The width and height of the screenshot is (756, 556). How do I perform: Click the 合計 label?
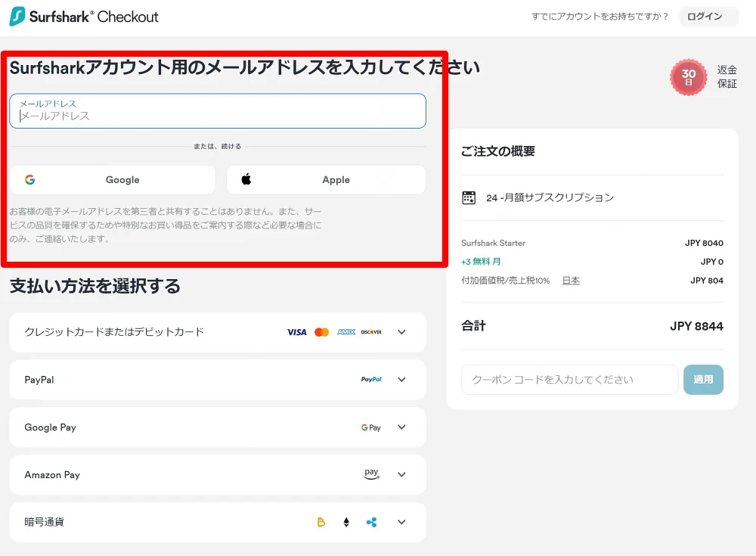pyautogui.click(x=473, y=326)
